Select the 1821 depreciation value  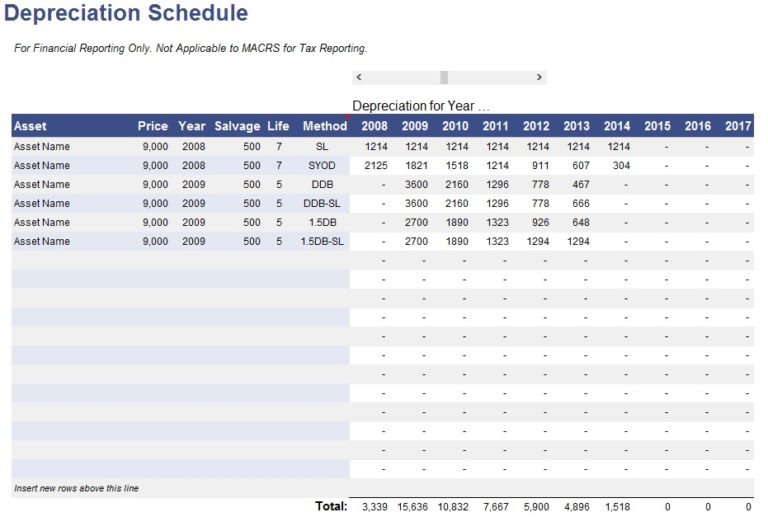click(x=416, y=166)
